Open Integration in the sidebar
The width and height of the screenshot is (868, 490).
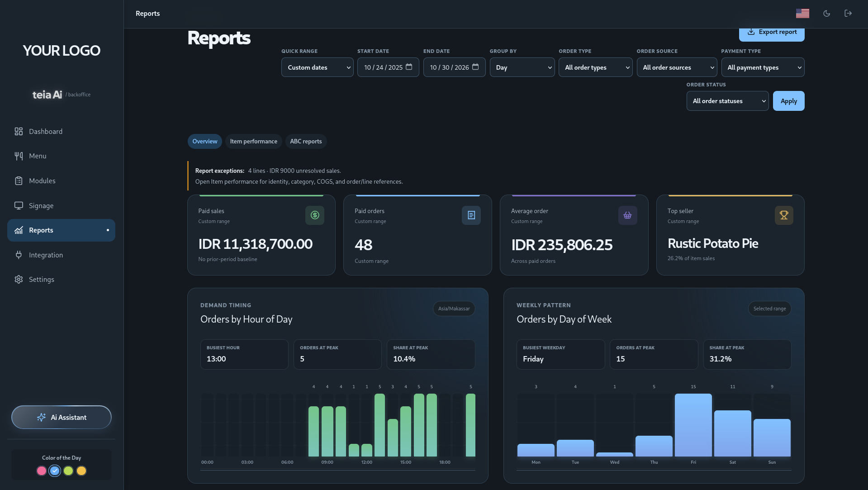61,255
